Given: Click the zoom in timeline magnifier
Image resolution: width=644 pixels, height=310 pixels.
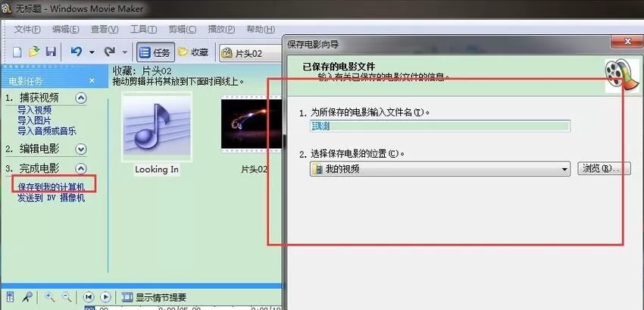Looking at the screenshot, I should [x=50, y=297].
